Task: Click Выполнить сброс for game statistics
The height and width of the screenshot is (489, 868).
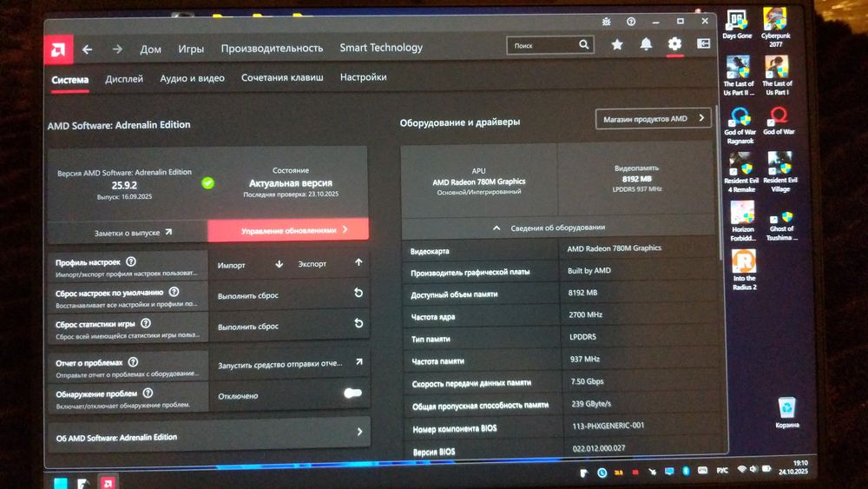Action: click(290, 325)
